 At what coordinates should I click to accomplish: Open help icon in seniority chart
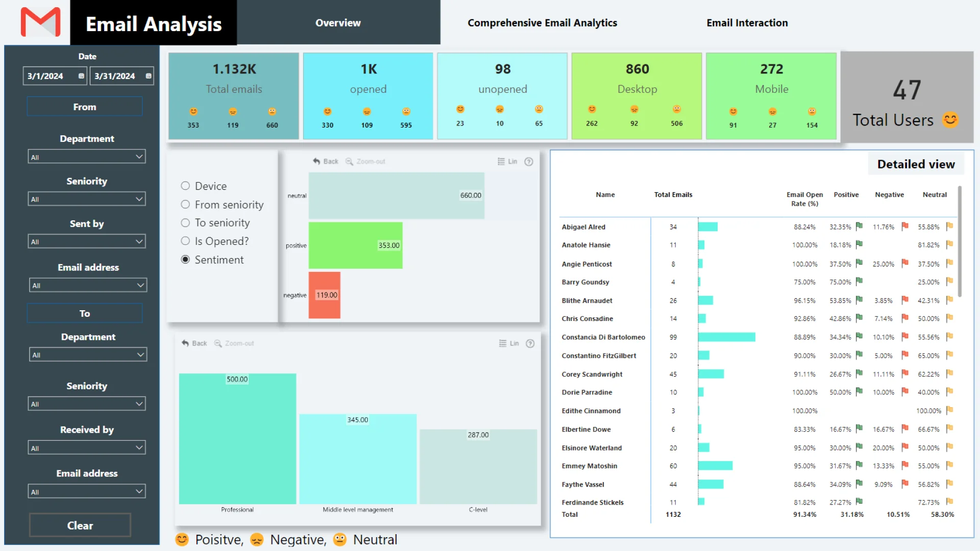(x=530, y=343)
